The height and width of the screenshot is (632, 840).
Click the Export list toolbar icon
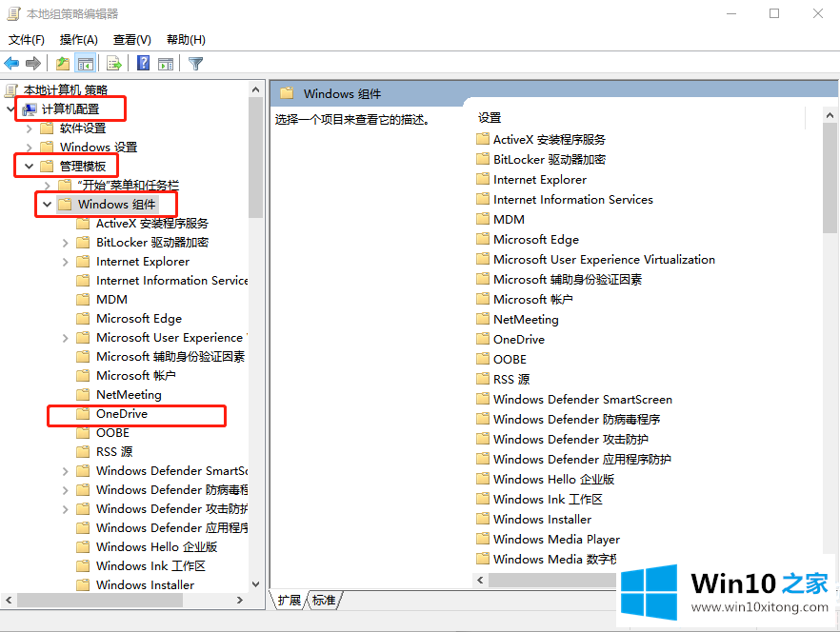[x=114, y=64]
